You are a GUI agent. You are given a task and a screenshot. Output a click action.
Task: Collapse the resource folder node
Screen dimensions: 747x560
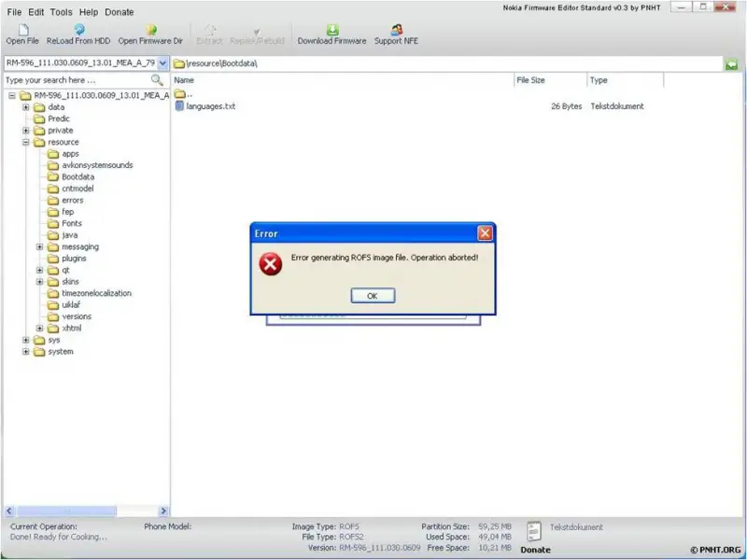pos(26,143)
